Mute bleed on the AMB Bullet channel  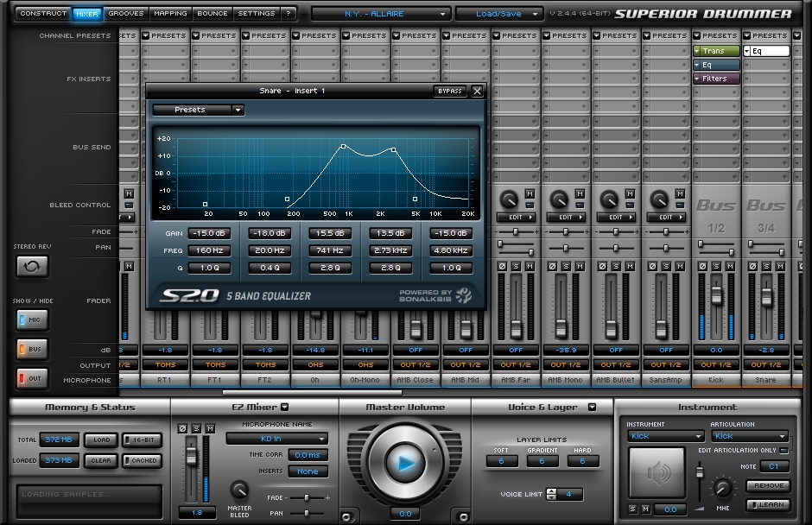coord(631,193)
